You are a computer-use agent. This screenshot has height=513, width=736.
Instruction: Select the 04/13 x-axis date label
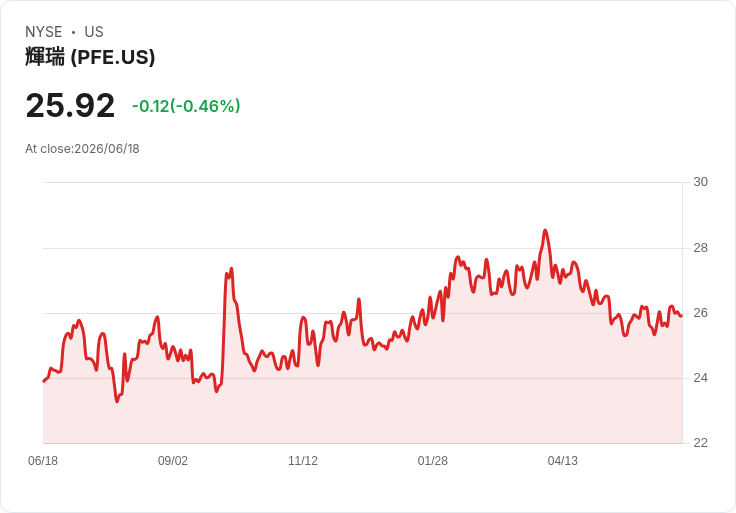tap(562, 461)
